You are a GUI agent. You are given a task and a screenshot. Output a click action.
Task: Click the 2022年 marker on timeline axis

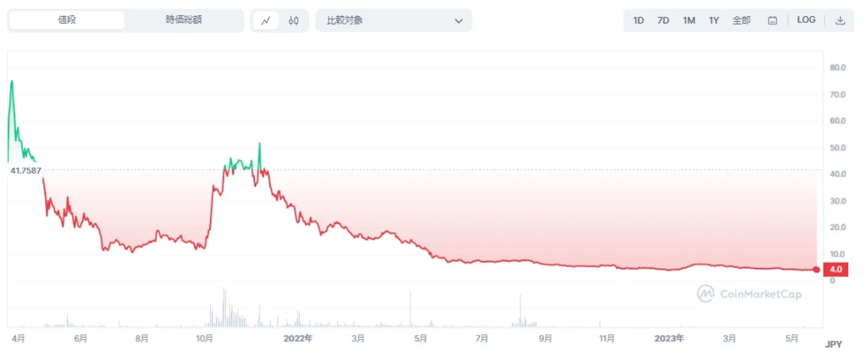click(x=298, y=338)
